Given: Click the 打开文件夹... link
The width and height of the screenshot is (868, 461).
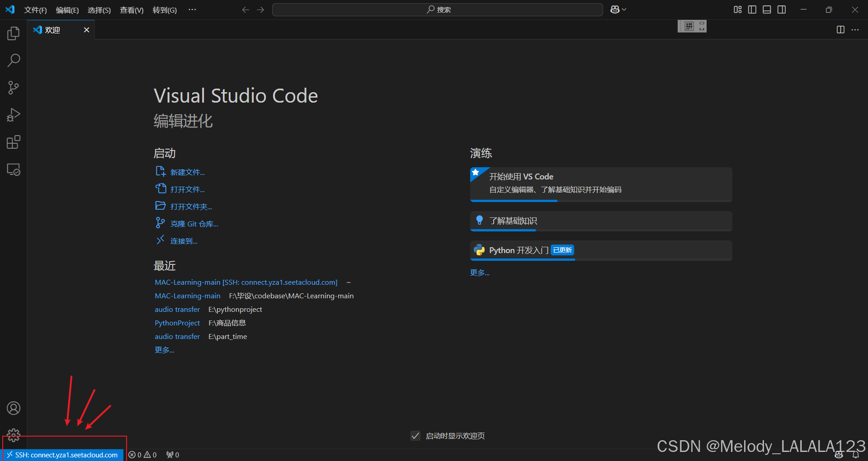Looking at the screenshot, I should (191, 207).
